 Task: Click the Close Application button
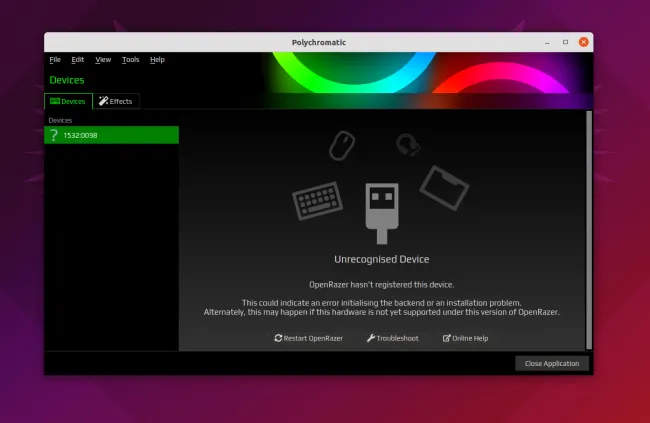(552, 363)
